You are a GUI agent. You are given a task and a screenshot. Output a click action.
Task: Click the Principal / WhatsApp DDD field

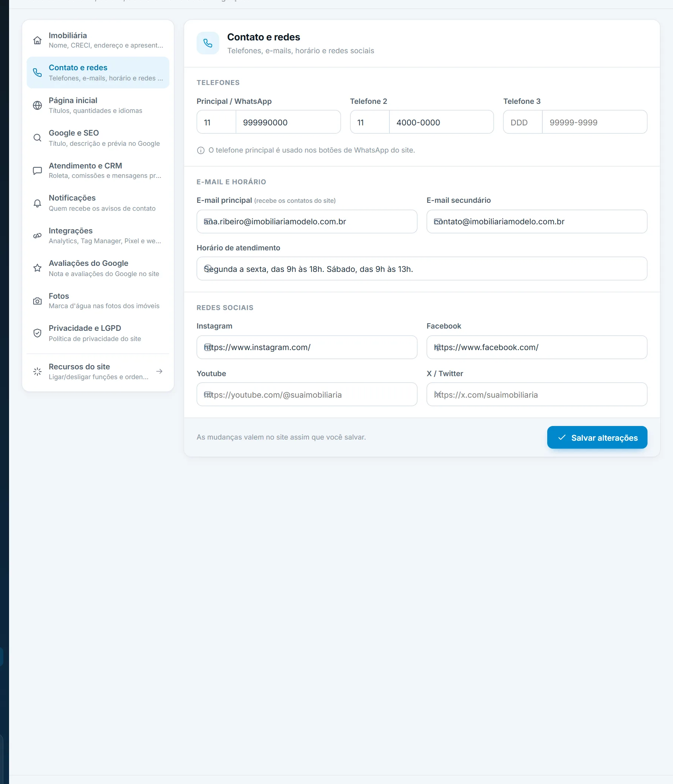coord(216,122)
